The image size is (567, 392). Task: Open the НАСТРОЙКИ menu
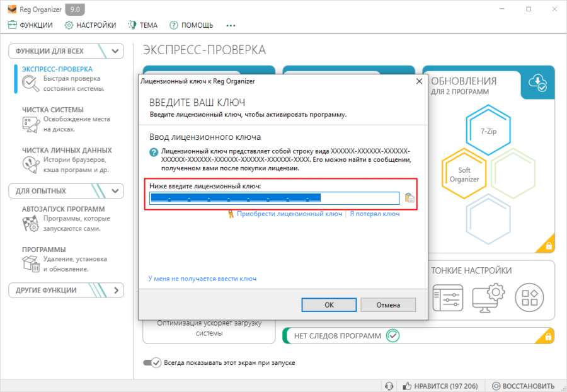click(x=90, y=25)
